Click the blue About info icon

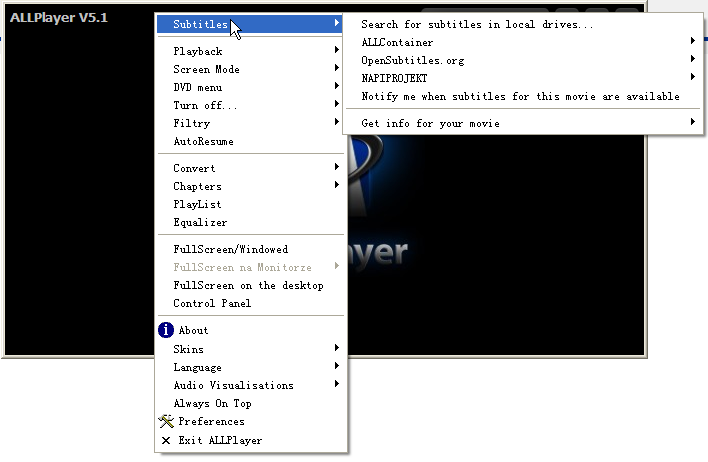(166, 330)
